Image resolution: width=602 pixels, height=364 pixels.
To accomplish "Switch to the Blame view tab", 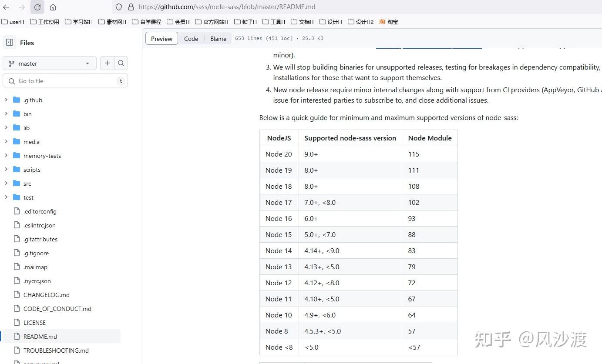I will coord(218,39).
